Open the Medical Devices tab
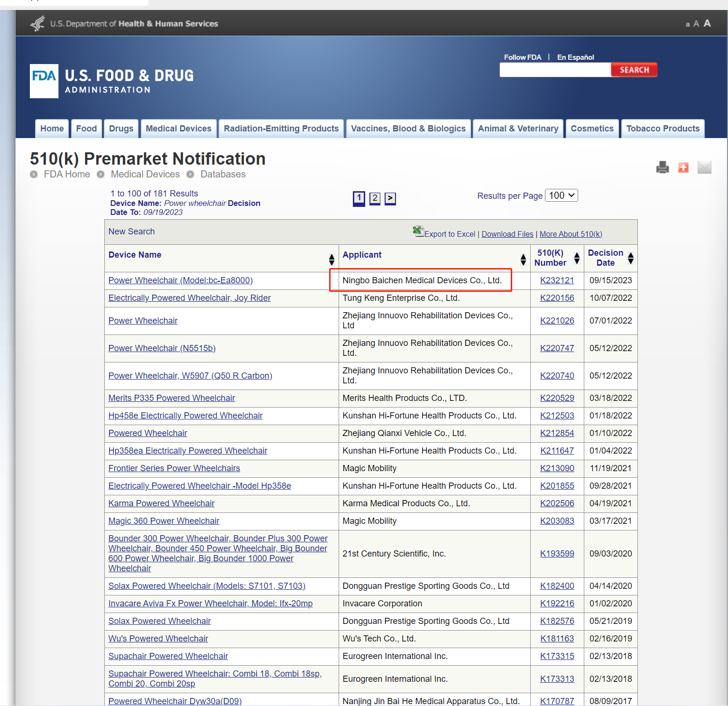 point(179,129)
